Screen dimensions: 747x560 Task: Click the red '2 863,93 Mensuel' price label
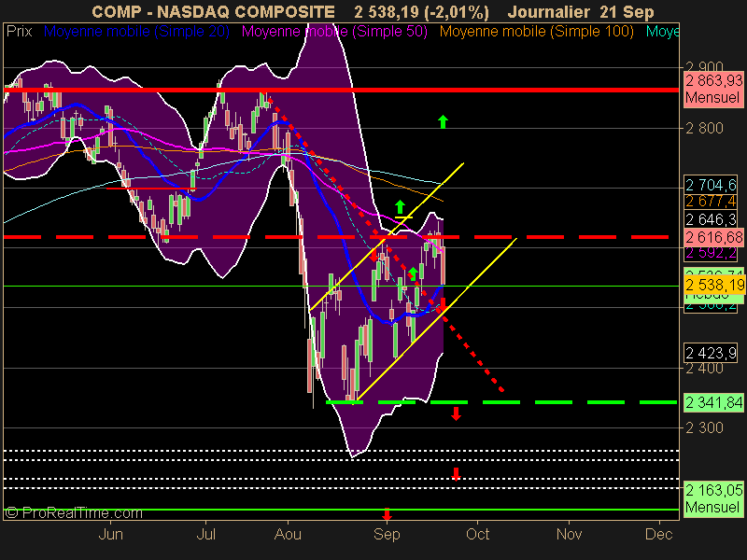[x=713, y=89]
